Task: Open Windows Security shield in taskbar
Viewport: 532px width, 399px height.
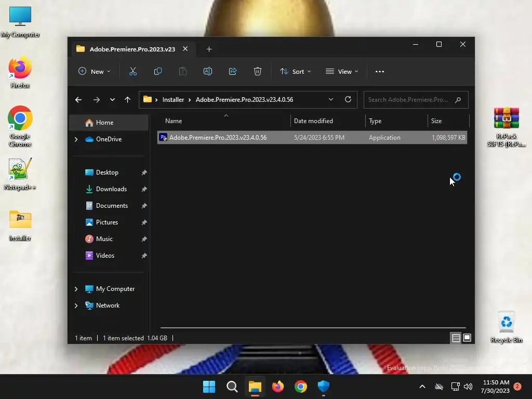Action: pyautogui.click(x=324, y=387)
